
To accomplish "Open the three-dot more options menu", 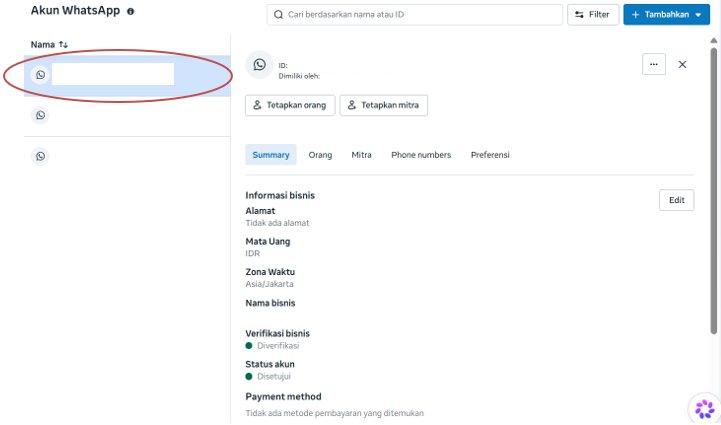I will point(653,64).
